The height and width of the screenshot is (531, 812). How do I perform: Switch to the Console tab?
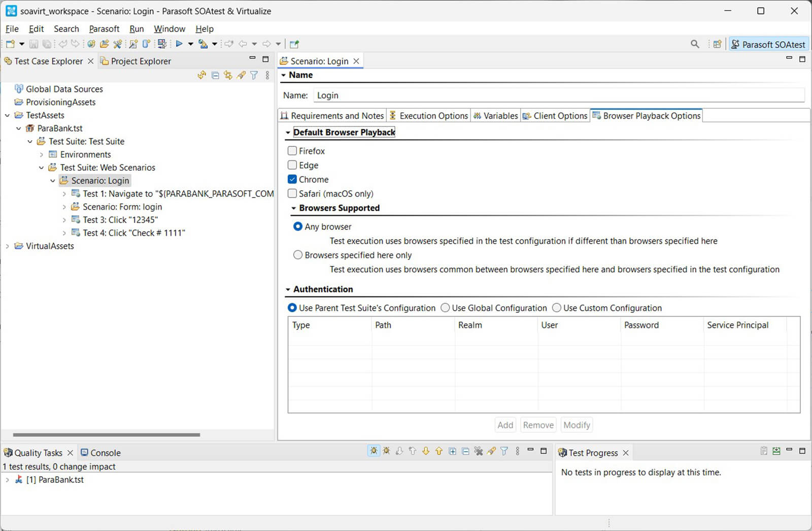[x=100, y=453]
